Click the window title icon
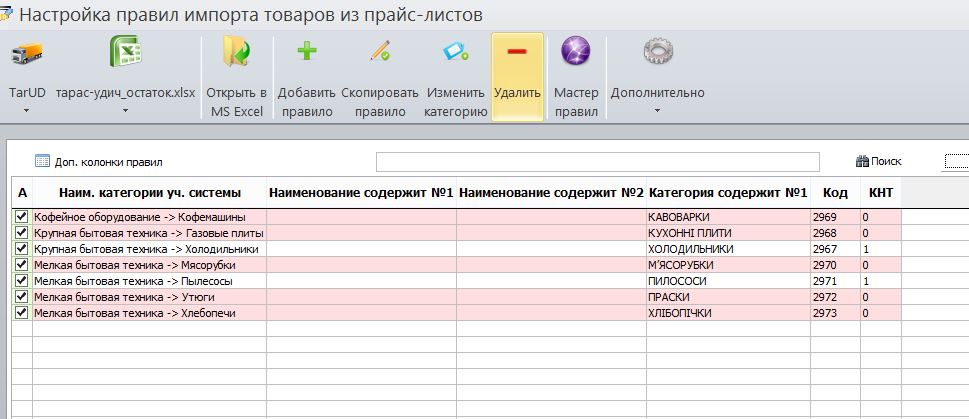 point(6,14)
